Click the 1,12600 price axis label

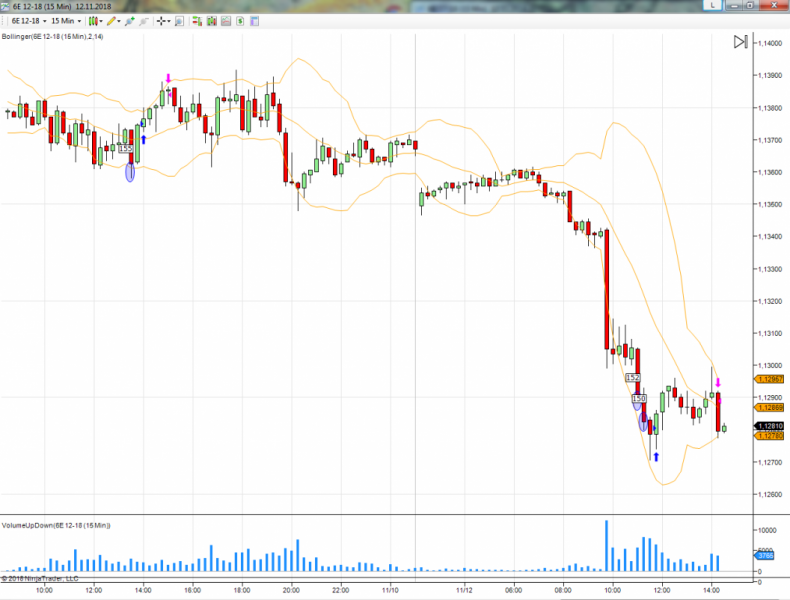coord(770,495)
